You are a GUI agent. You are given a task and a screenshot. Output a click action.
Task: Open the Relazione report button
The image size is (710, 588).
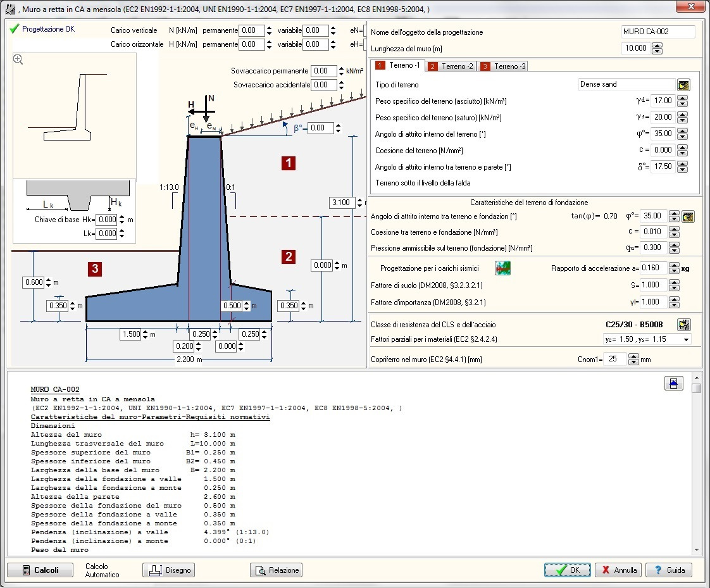[276, 570]
